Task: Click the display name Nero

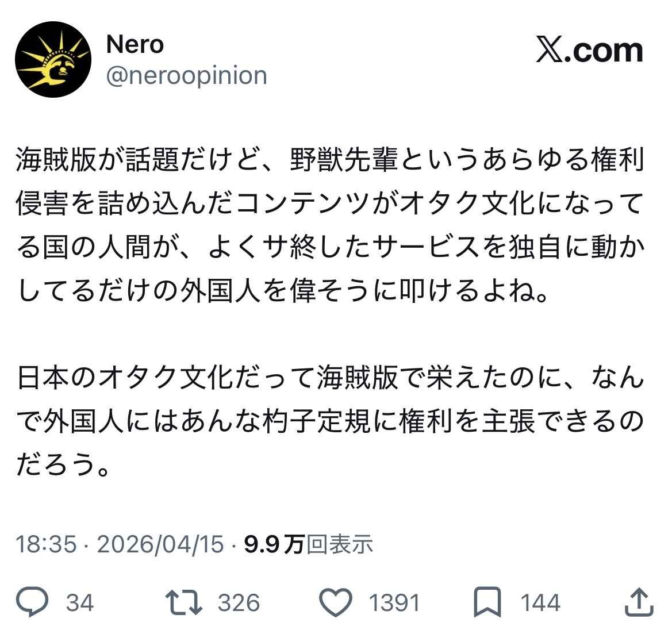Action: click(135, 44)
